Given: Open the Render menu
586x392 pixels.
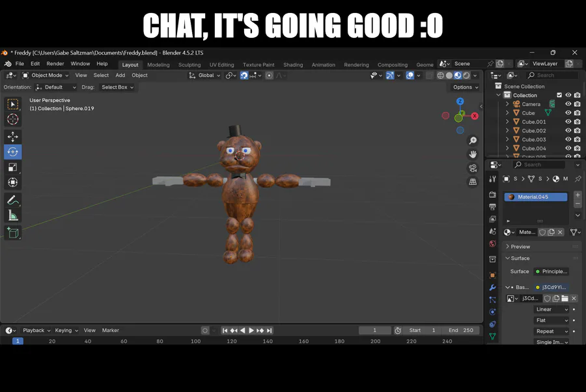Looking at the screenshot, I should [55, 64].
